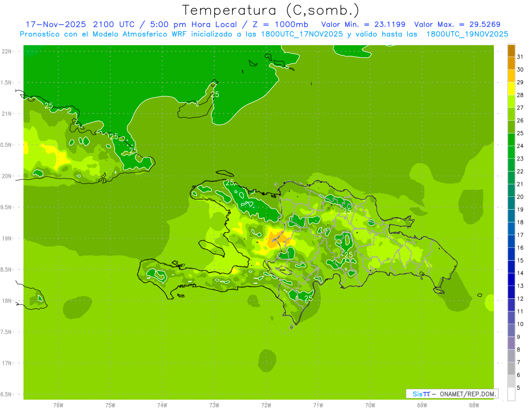Click the "12" label on the color scale
The image size is (532, 411).
coord(520,299)
